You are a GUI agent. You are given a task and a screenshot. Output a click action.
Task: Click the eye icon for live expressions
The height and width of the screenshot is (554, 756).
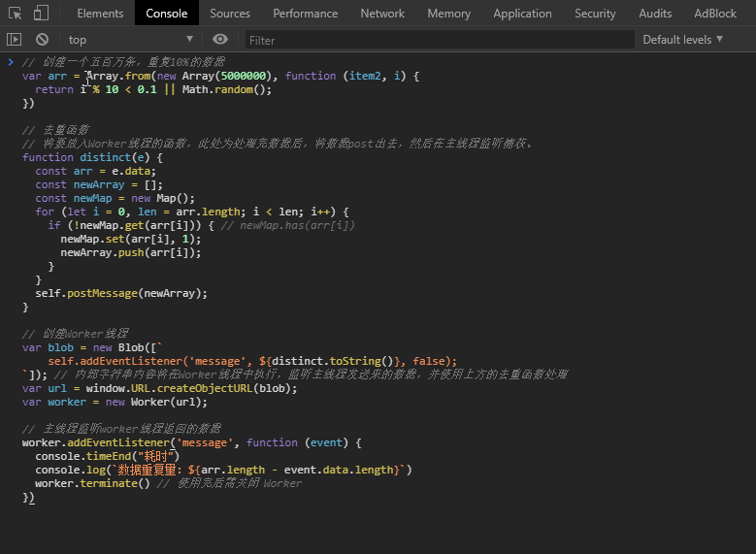pyautogui.click(x=220, y=40)
